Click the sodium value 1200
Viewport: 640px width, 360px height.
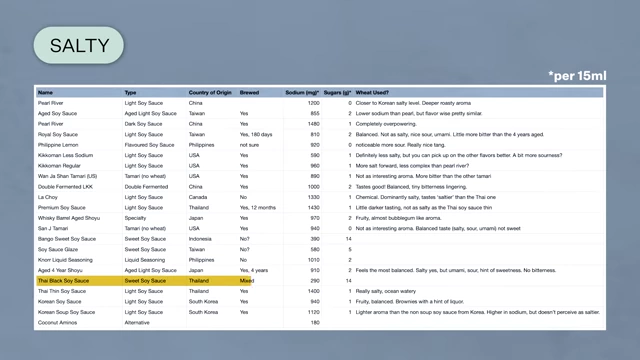pos(313,103)
